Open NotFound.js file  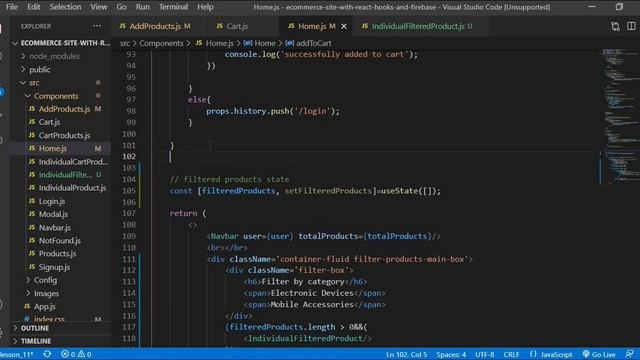(x=60, y=240)
